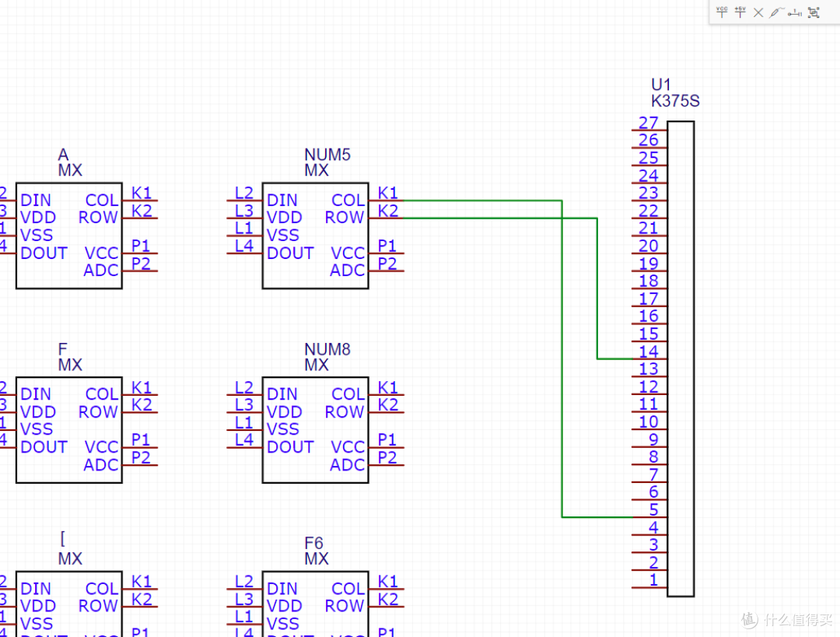Click the group/ungroup symbol tool
This screenshot has height=637, width=840.
(814, 12)
